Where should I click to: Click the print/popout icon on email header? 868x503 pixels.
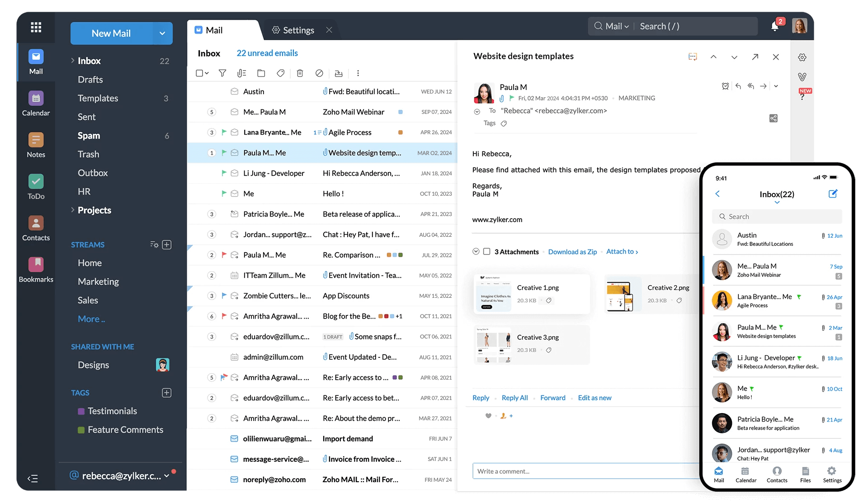[755, 57]
